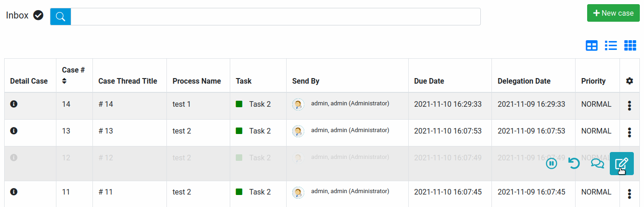The image size is (644, 207).
Task: Switch to card grid view layout
Action: pyautogui.click(x=630, y=45)
